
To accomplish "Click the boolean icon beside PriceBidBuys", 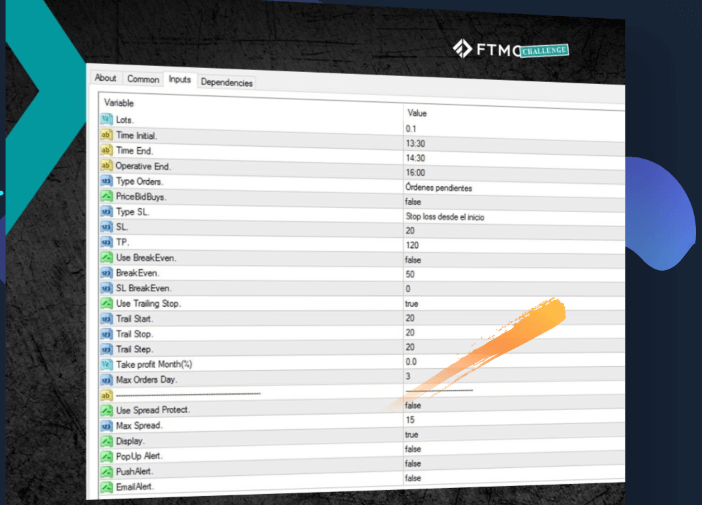I will pos(106,196).
